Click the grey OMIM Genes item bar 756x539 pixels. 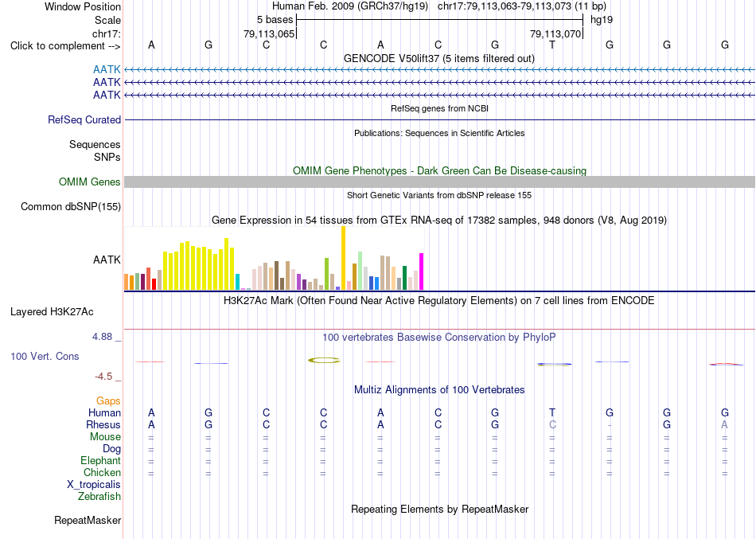pos(439,182)
